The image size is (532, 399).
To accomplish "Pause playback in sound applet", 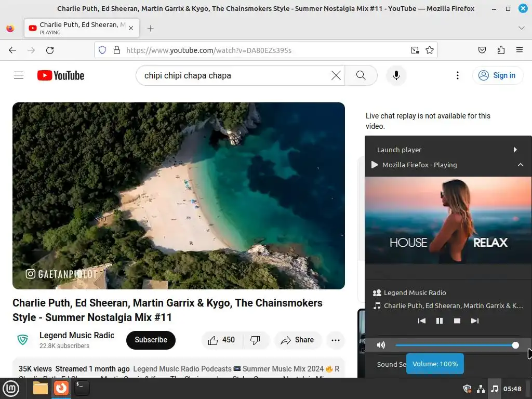I will click(x=440, y=321).
